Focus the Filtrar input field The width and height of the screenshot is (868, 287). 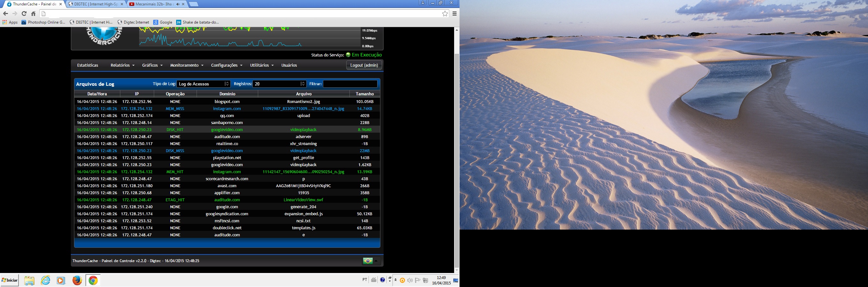click(x=350, y=84)
